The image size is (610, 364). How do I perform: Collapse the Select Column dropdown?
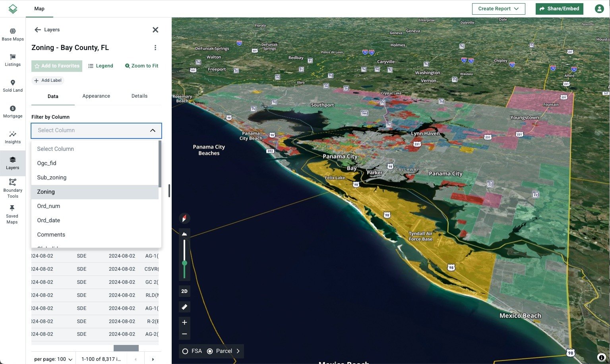pos(153,130)
